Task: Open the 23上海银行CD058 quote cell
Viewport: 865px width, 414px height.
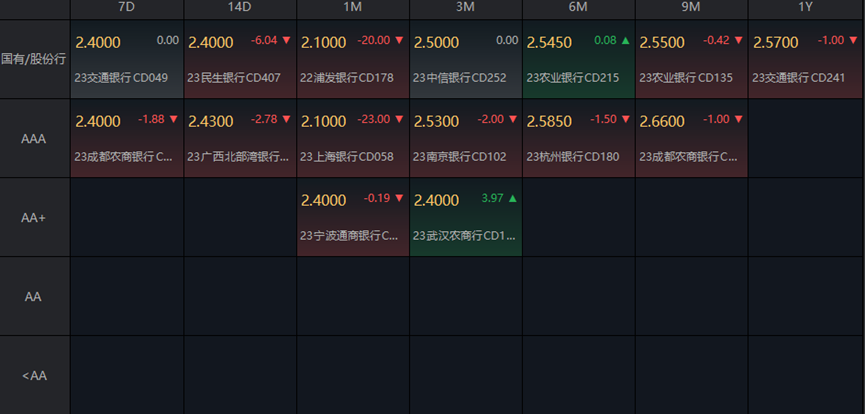Action: pos(353,139)
